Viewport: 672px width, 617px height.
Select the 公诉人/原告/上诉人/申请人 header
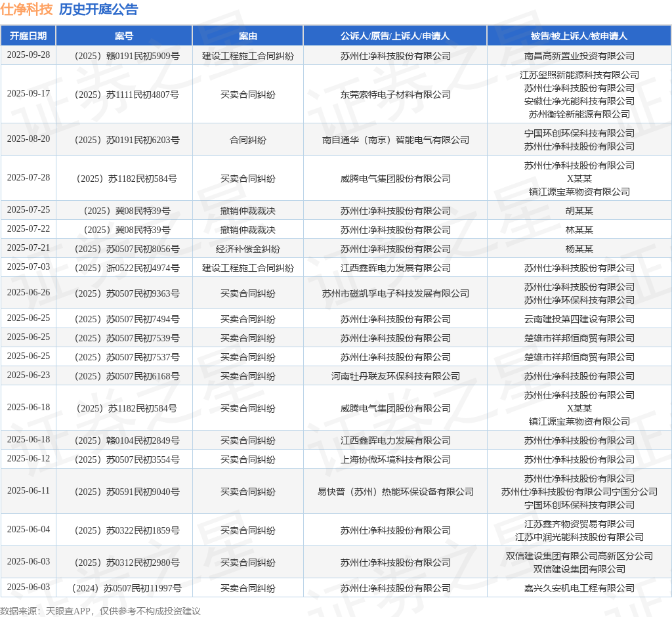tap(395, 36)
